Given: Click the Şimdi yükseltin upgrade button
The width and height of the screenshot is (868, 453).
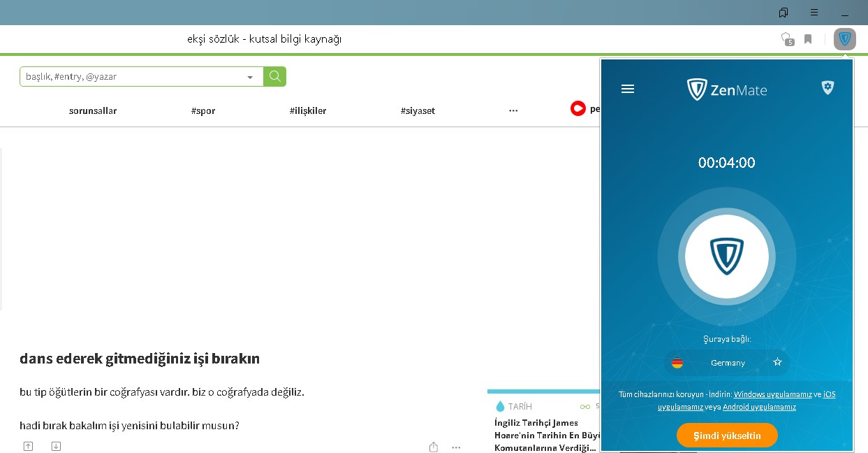Looking at the screenshot, I should [726, 436].
